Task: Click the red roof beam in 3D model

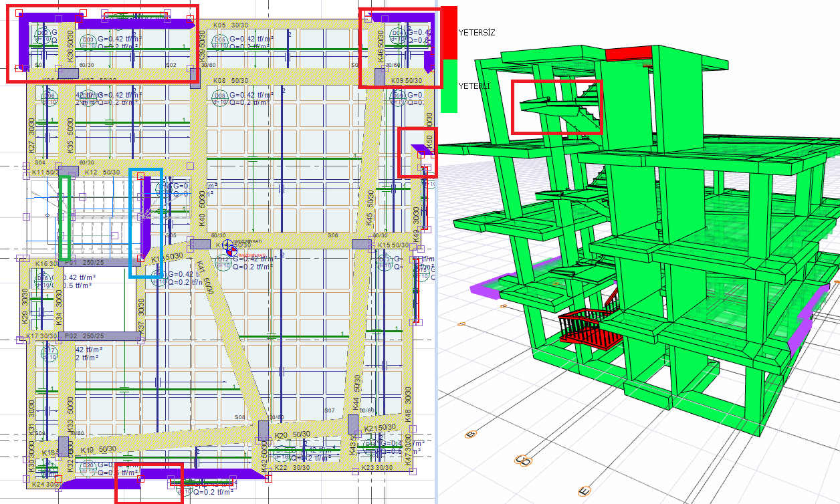Action: click(x=628, y=52)
